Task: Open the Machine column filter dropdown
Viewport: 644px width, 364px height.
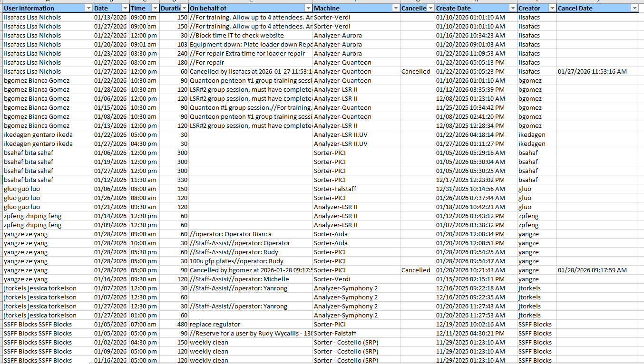Action: [396, 8]
